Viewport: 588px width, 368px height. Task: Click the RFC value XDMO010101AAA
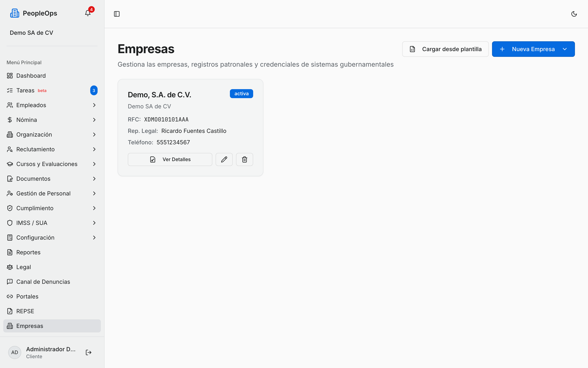click(x=166, y=120)
